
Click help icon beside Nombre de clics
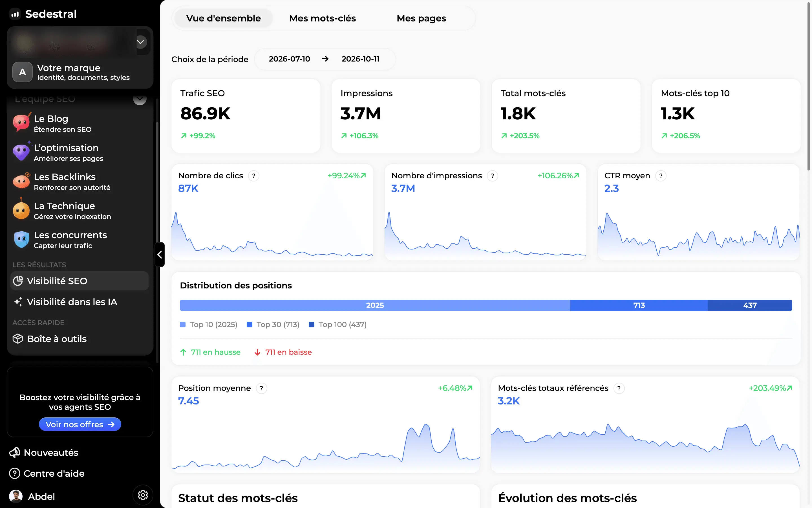(254, 176)
